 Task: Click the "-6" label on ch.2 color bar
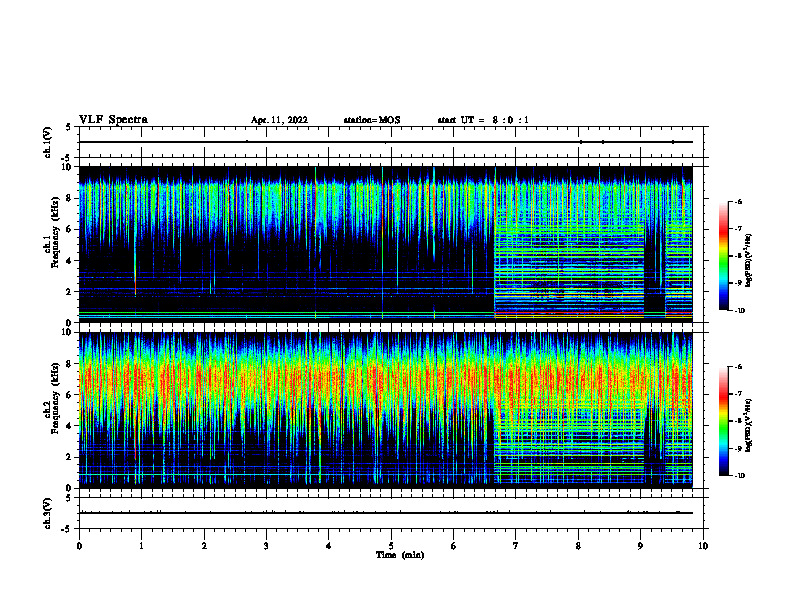coord(738,367)
